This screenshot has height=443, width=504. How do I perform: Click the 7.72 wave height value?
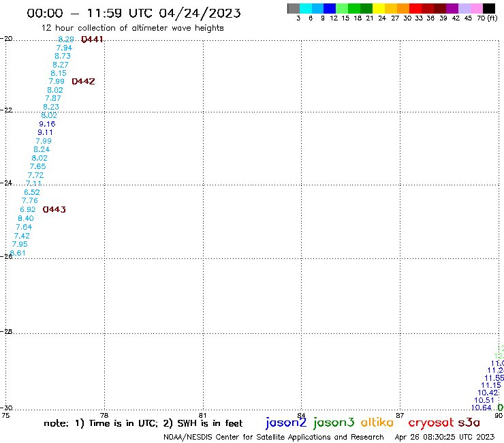[35, 175]
